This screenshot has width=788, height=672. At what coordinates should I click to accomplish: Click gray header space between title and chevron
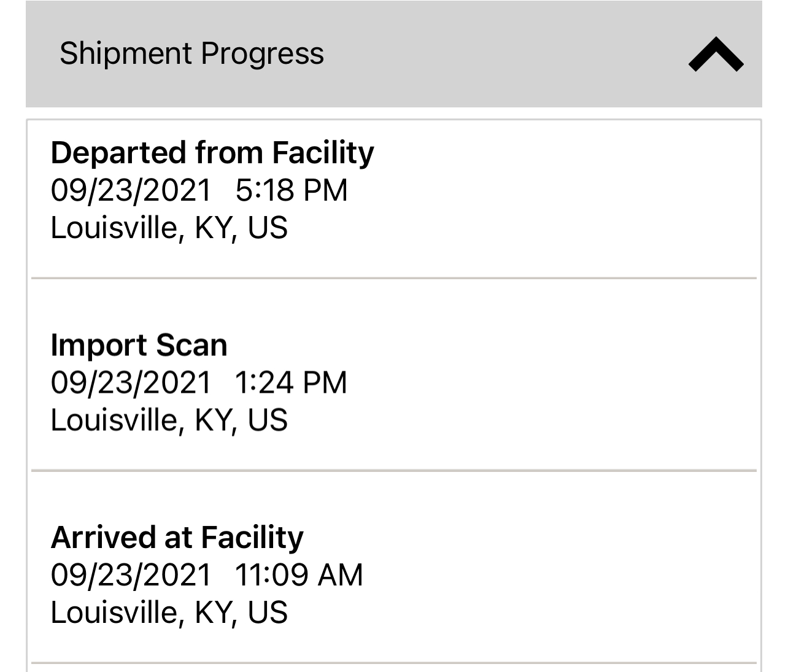coord(503,54)
